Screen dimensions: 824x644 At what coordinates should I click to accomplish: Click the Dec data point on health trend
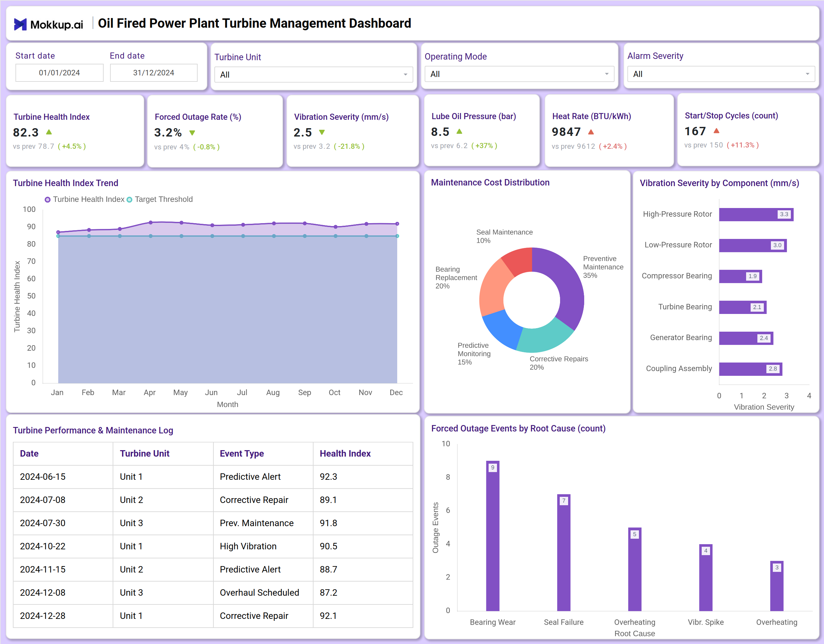point(397,224)
